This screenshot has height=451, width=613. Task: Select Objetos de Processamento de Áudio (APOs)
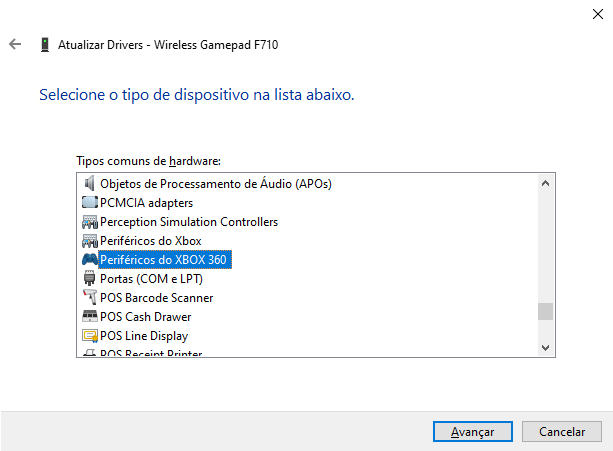click(x=215, y=184)
